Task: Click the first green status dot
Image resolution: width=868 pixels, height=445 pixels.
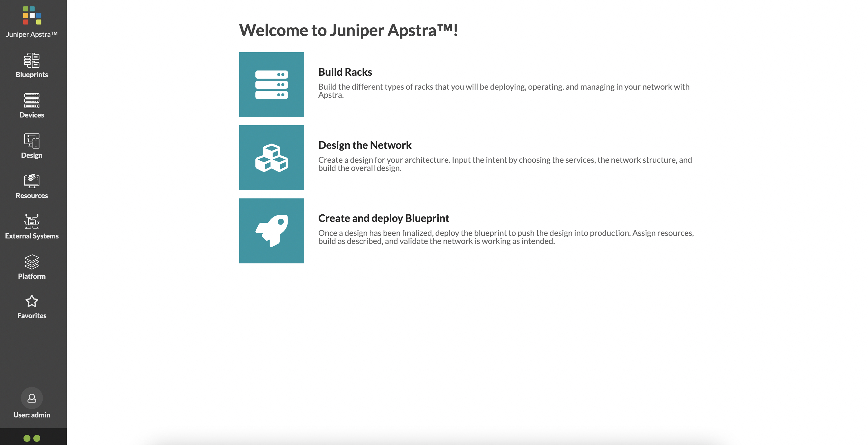Action: (x=27, y=438)
